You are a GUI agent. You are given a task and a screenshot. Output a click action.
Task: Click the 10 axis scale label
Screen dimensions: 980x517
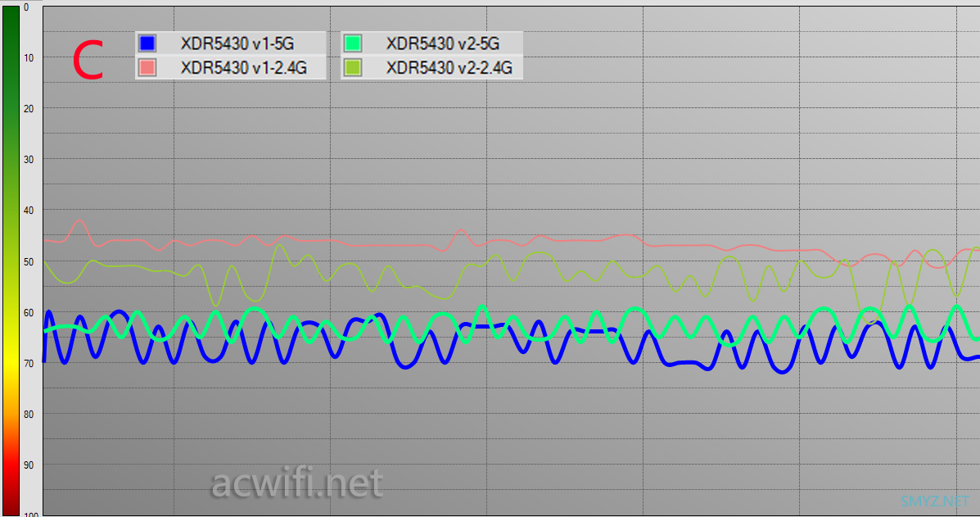29,57
